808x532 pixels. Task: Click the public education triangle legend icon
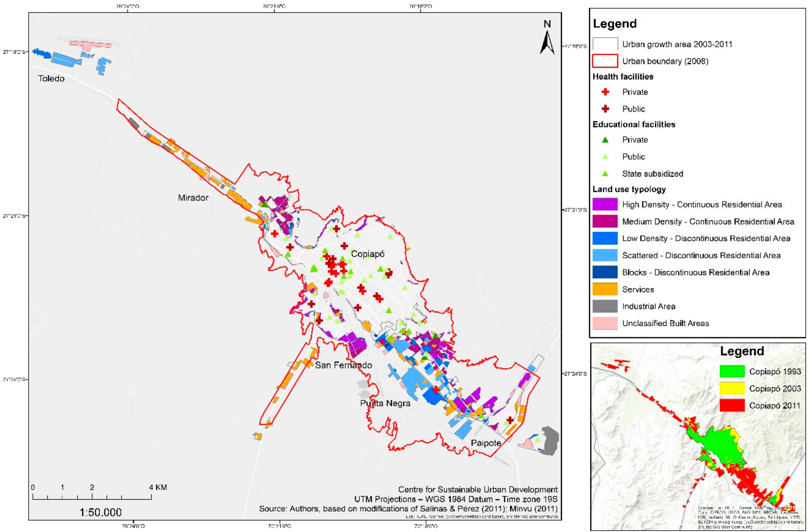[x=605, y=157]
